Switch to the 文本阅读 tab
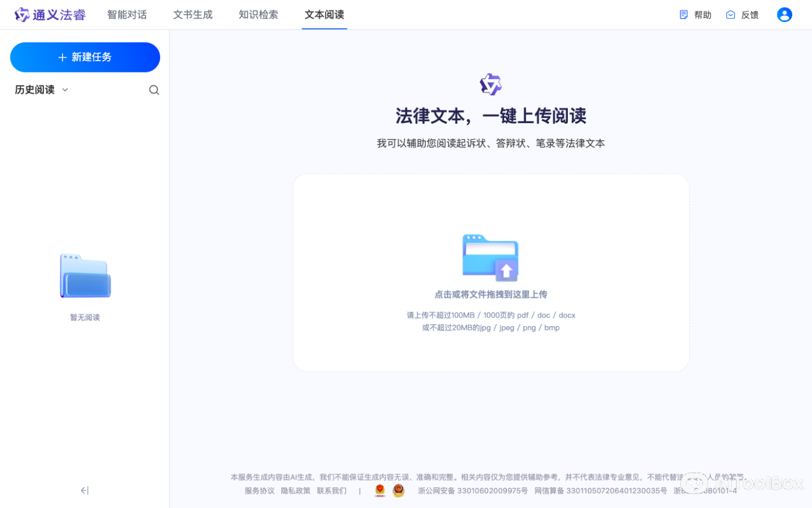812x508 pixels. coord(324,15)
